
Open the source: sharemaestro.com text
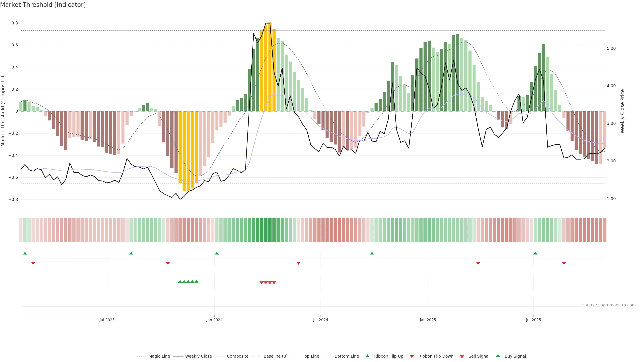click(x=609, y=305)
